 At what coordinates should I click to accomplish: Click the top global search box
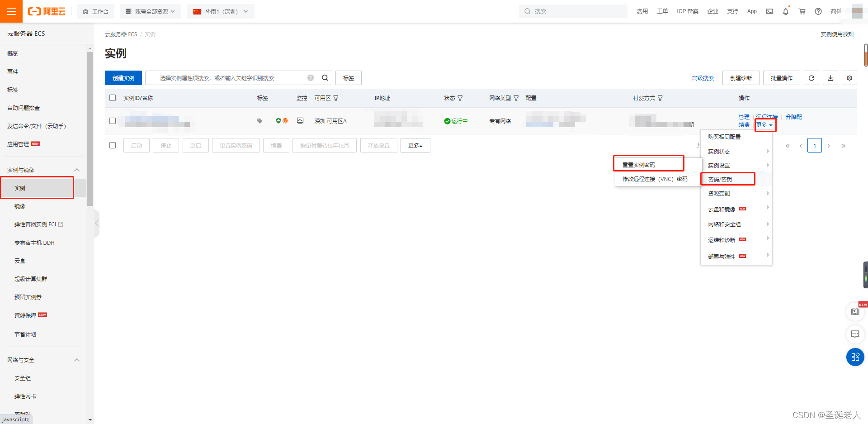click(x=573, y=11)
